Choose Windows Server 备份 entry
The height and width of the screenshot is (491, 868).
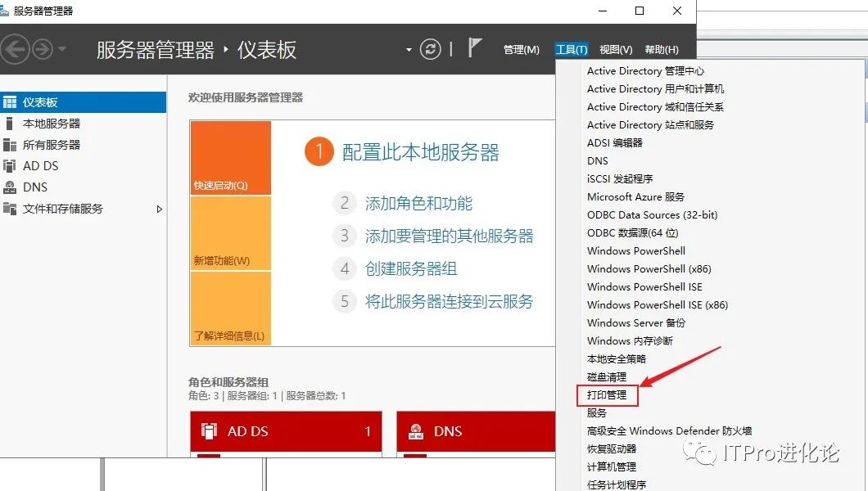tap(636, 323)
